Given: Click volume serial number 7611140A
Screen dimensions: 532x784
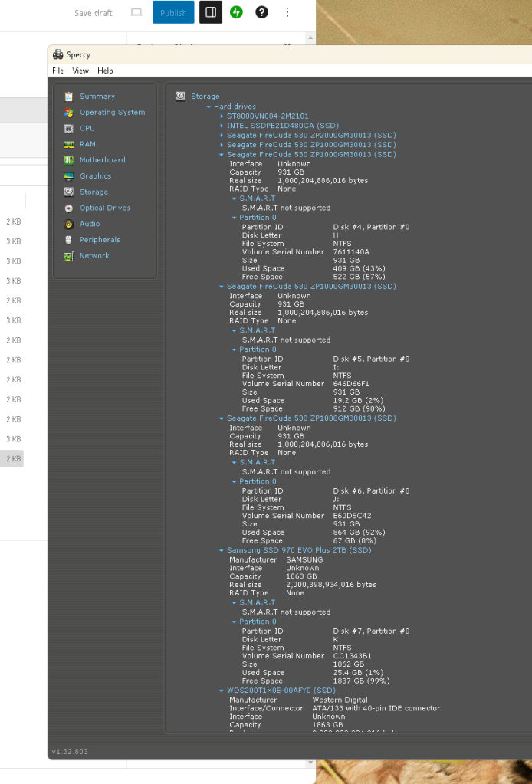Looking at the screenshot, I should click(352, 252).
